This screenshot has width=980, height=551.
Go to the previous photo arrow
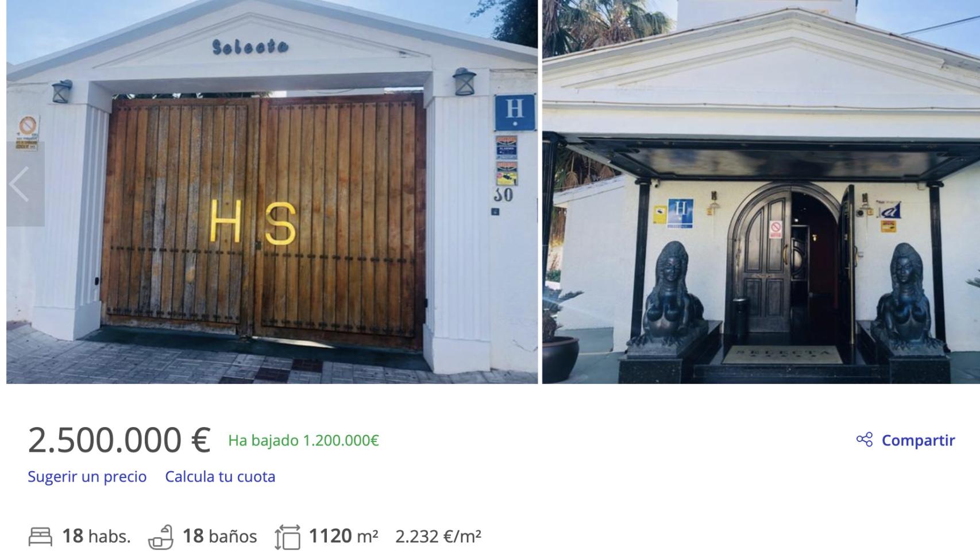pos(21,184)
